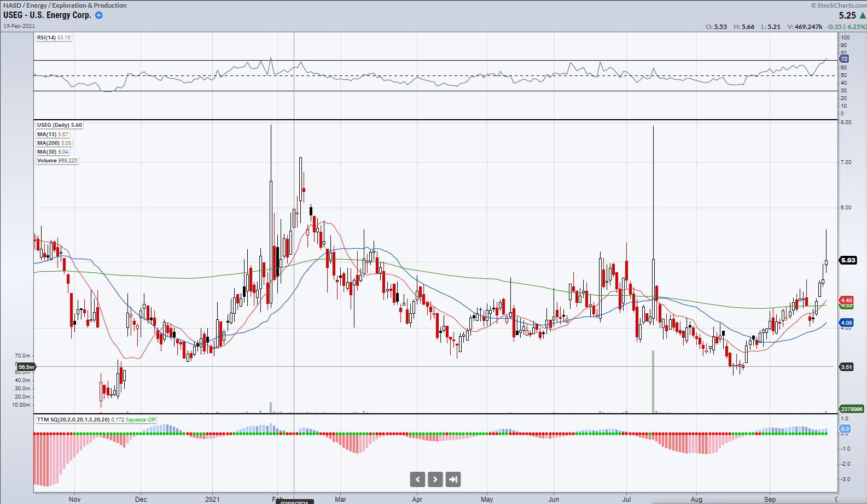Image resolution: width=867 pixels, height=504 pixels.
Task: Click the USEG - U.S. Energy Corp. title
Action: (x=47, y=15)
